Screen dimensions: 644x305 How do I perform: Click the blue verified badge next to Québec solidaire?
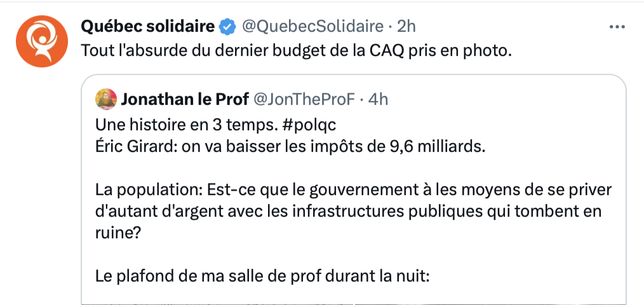coord(227,27)
